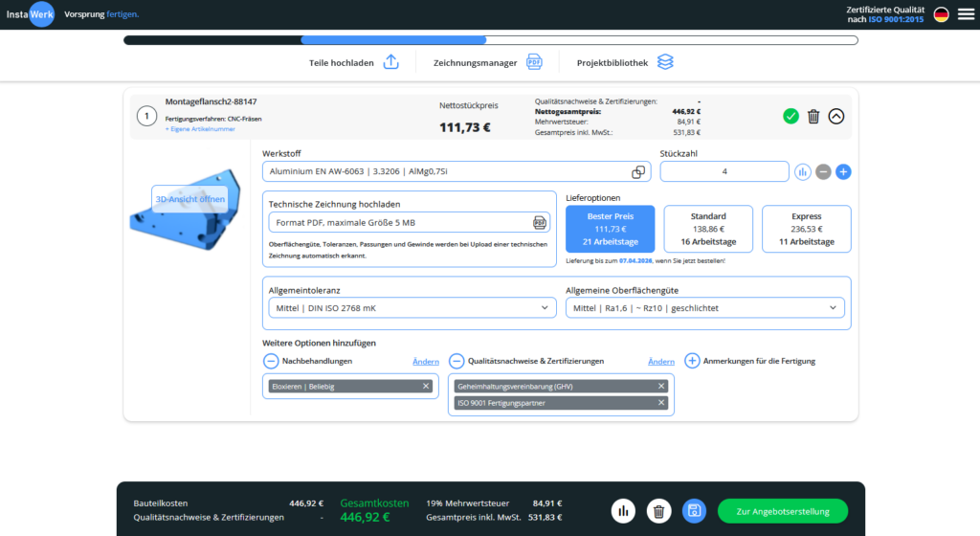The width and height of the screenshot is (980, 536).
Task: Go to the Projektbibliothek tab
Action: 625,62
